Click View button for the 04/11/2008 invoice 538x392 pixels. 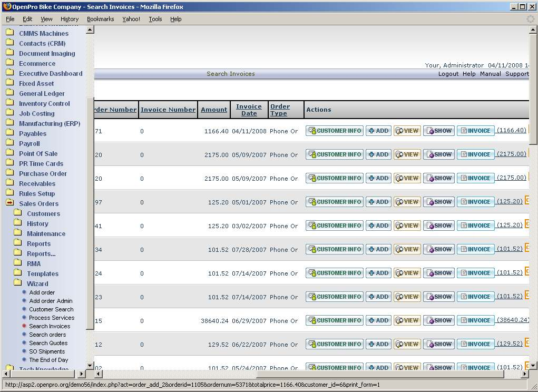pos(407,131)
